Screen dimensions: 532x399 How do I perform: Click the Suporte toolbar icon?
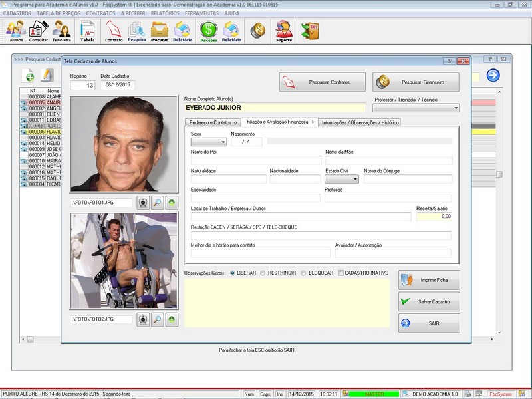pyautogui.click(x=284, y=31)
